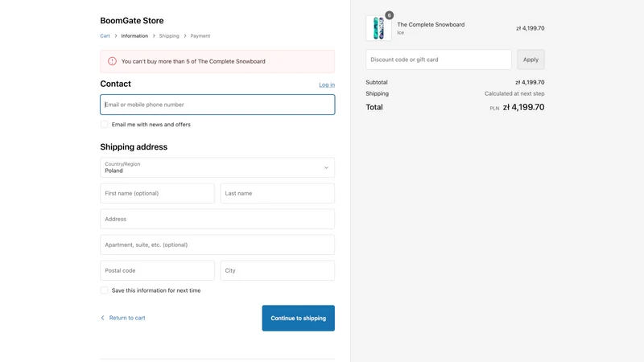The width and height of the screenshot is (644, 362).
Task: Click chevron between Cart and Information
Action: coord(116,36)
